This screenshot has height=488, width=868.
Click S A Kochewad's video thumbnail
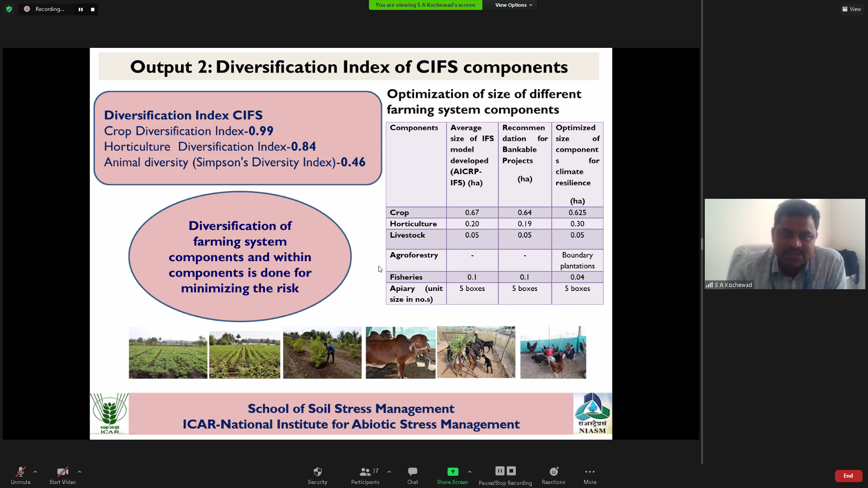coord(785,244)
